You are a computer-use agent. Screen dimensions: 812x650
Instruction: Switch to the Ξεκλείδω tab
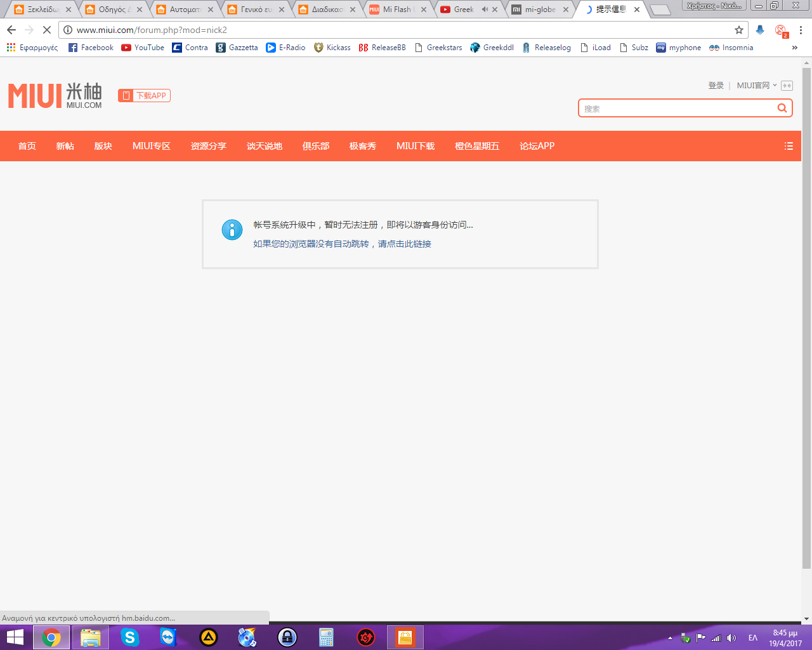[x=43, y=10]
